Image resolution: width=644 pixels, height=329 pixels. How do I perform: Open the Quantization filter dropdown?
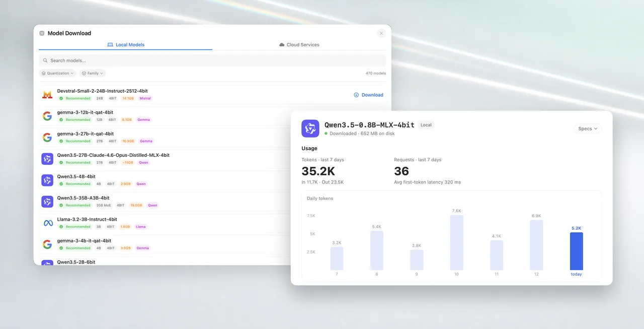[57, 73]
